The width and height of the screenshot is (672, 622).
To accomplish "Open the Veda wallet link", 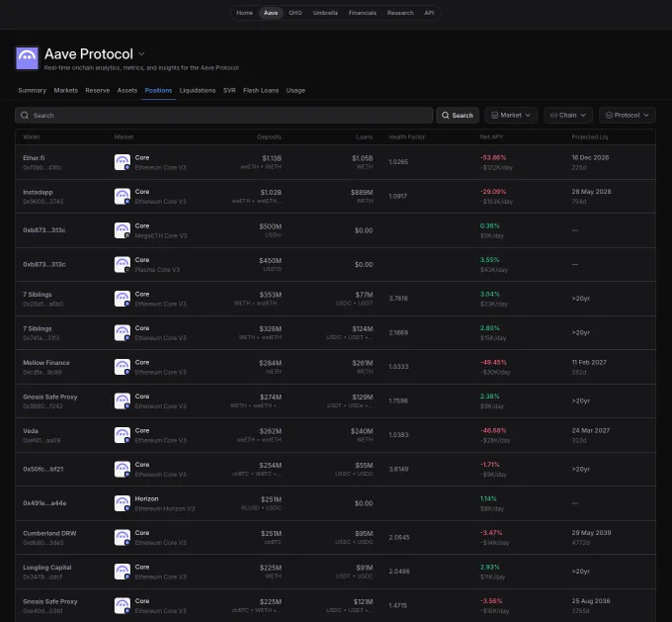I will click(x=31, y=431).
